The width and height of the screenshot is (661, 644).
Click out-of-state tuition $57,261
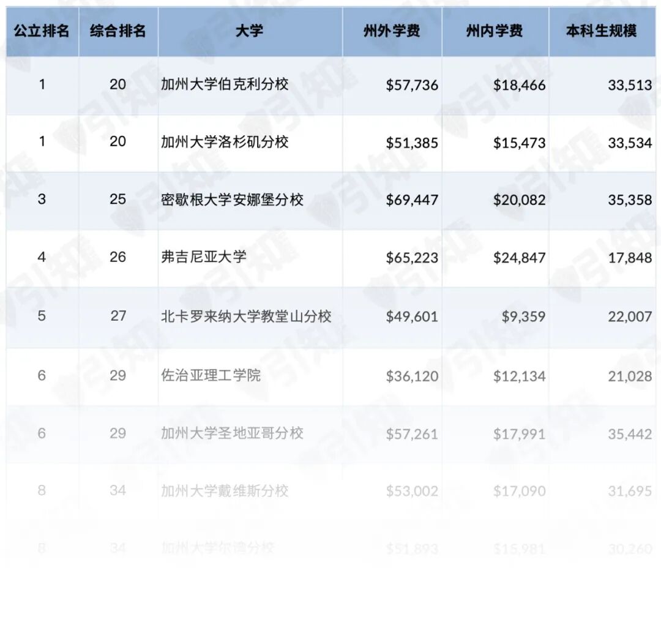pyautogui.click(x=412, y=434)
